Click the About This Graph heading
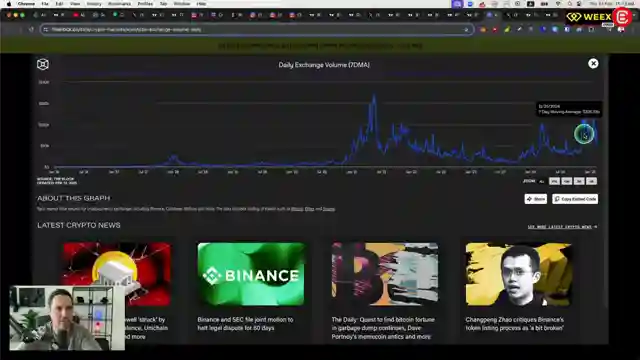 coord(73,198)
